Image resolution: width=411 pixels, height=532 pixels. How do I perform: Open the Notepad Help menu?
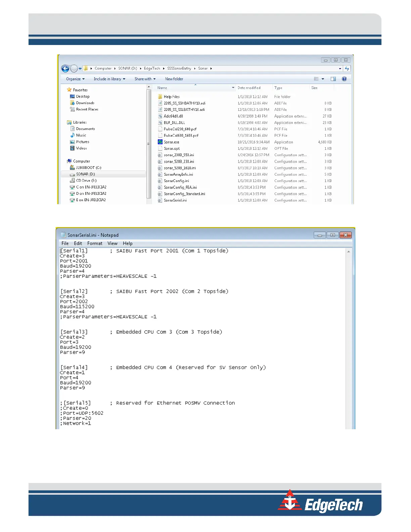pyautogui.click(x=128, y=243)
